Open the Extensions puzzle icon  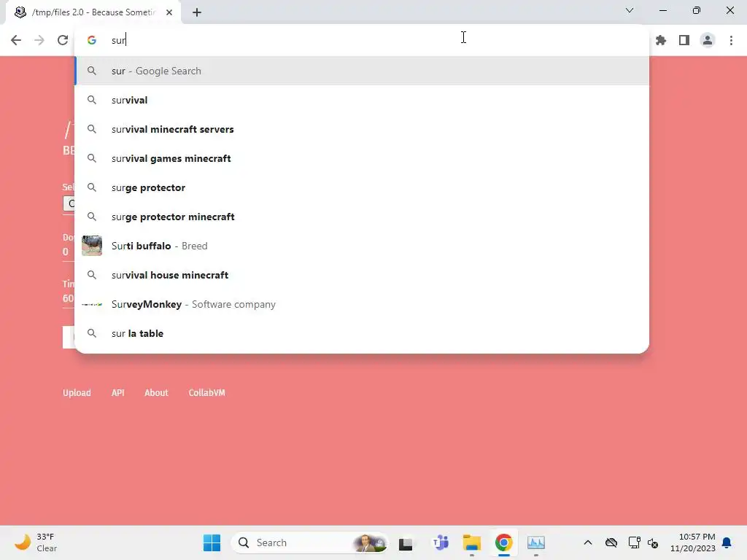pos(661,40)
